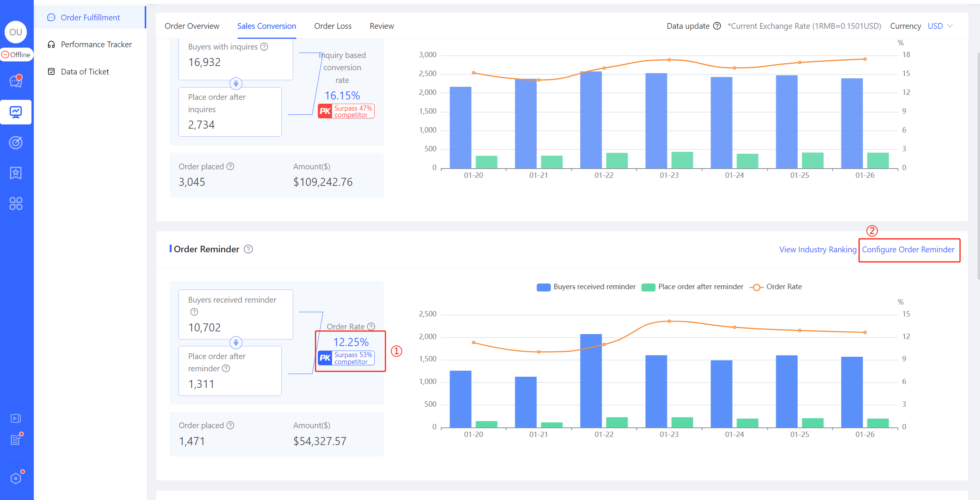Switch to the Sales Conversion tab
Image resolution: width=980 pixels, height=500 pixels.
[267, 26]
